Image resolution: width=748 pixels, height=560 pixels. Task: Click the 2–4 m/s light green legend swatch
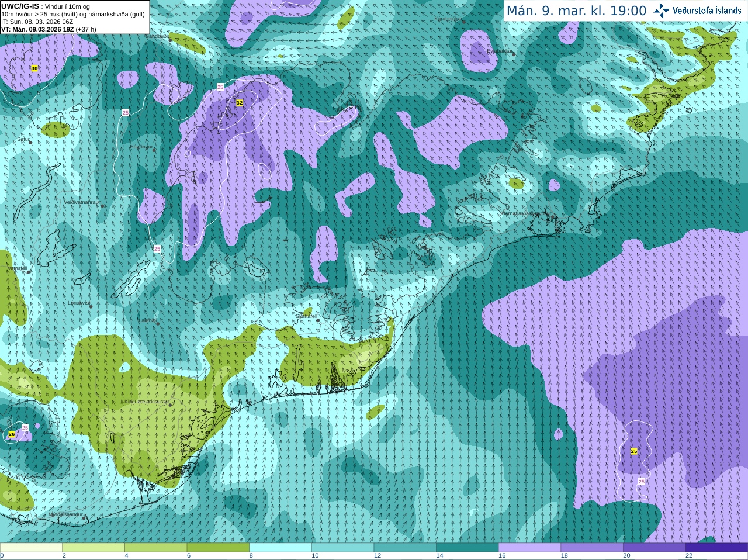coord(93,547)
